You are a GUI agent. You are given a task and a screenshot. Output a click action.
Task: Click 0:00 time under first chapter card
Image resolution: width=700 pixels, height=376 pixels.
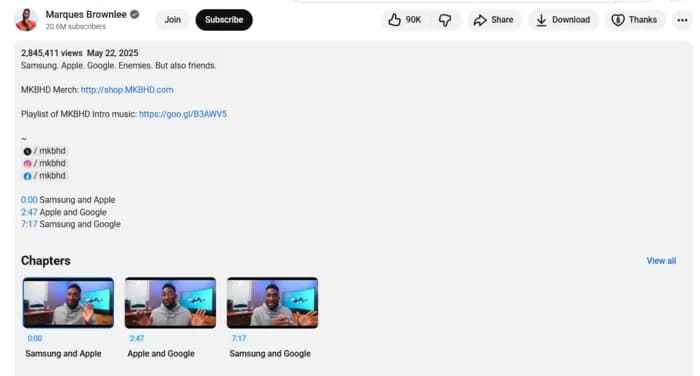[35, 338]
